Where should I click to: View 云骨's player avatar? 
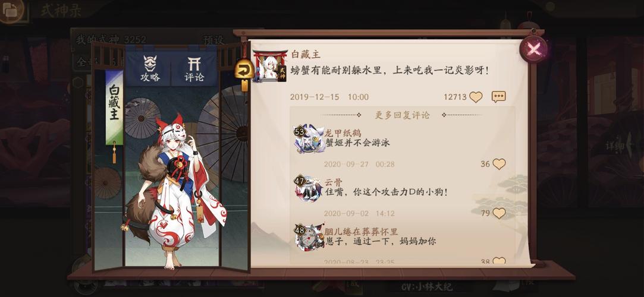tap(308, 189)
